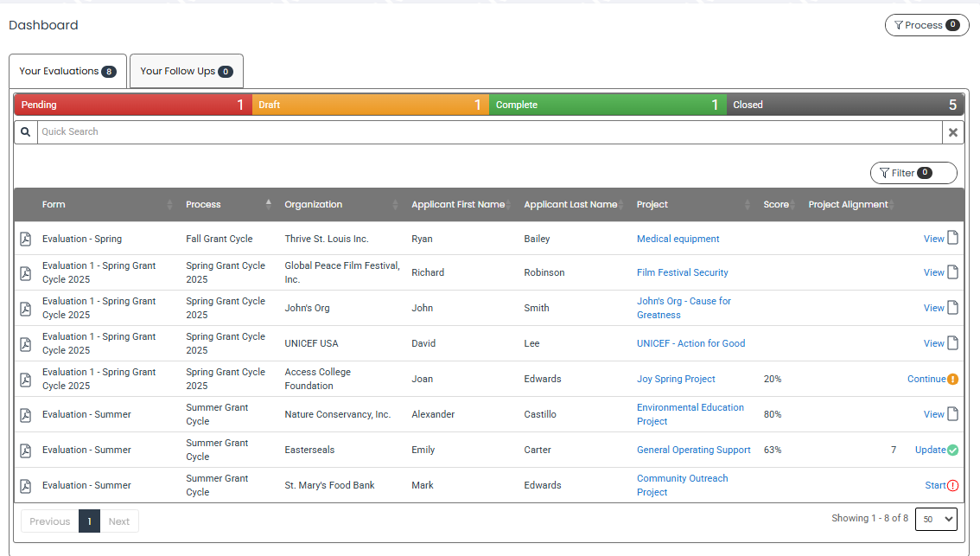The height and width of the screenshot is (556, 980).
Task: Sort by Organization column
Action: (340, 205)
